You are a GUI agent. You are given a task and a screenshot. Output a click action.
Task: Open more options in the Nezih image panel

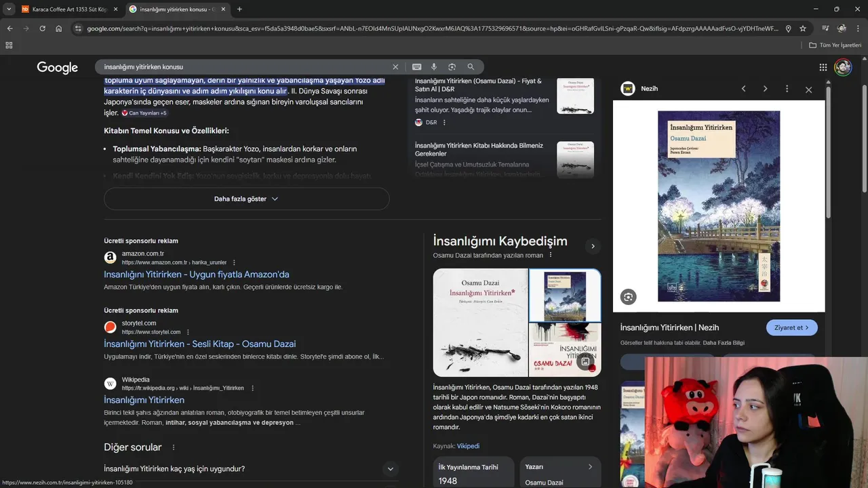787,89
